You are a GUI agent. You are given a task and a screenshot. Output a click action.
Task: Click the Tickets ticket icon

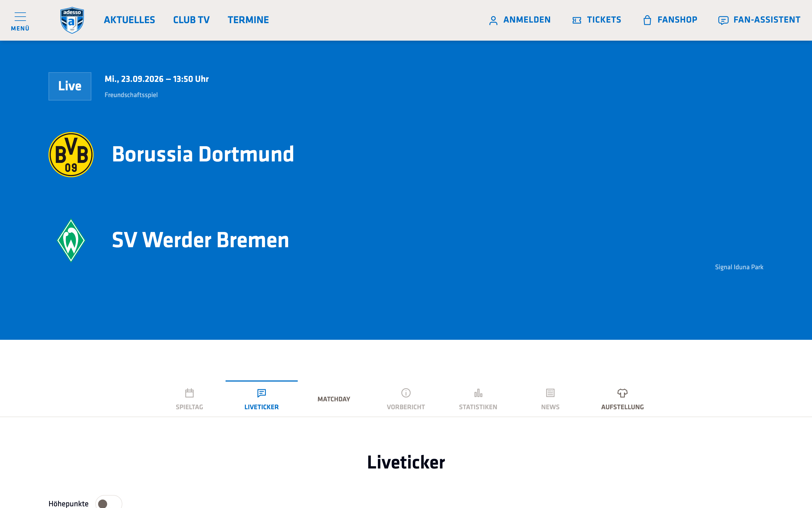(577, 21)
